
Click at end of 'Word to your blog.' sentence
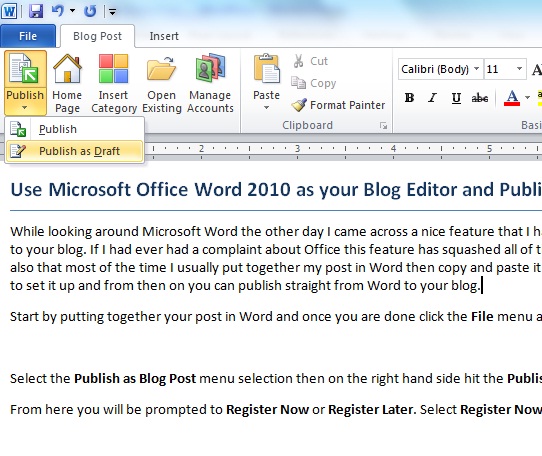coord(481,286)
